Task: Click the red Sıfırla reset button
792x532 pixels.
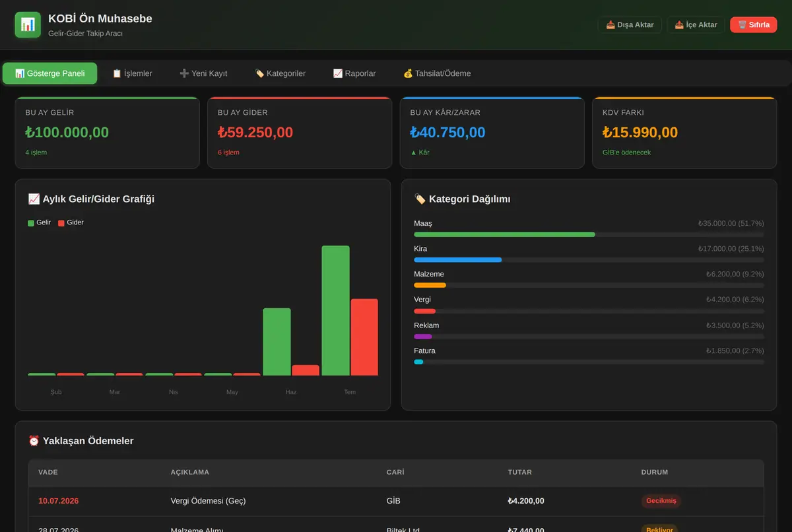Action: coord(753,24)
